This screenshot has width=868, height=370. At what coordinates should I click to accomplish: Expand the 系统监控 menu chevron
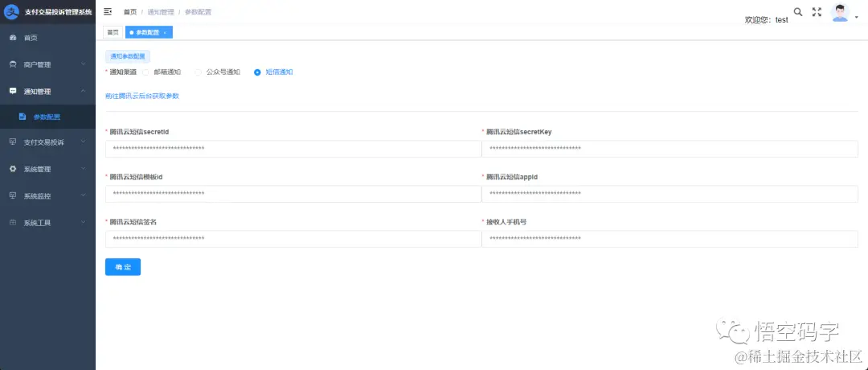[83, 195]
